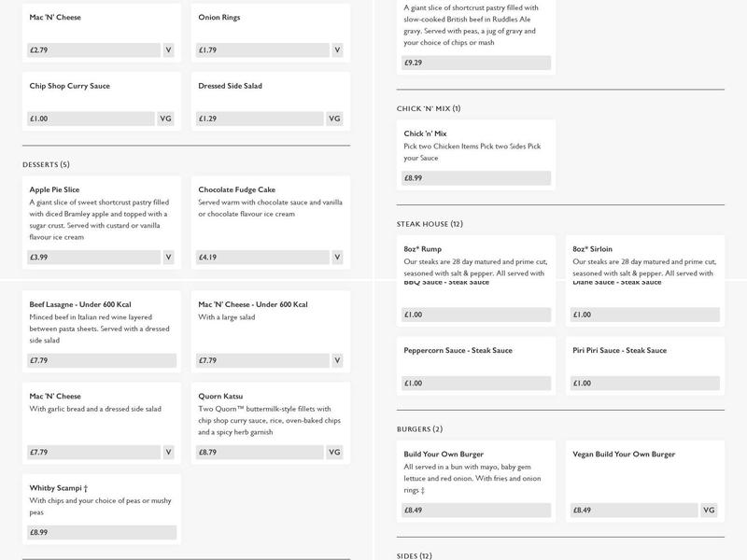Click the VG badge on Chip Shop Curry Sauce
Viewport: 747px width, 560px height.
tap(165, 119)
